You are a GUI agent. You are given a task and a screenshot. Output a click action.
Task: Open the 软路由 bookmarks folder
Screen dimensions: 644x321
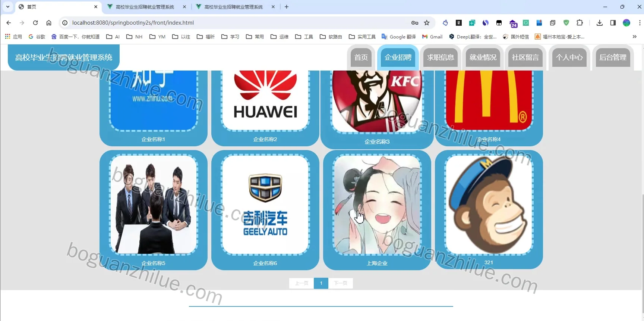pos(331,37)
